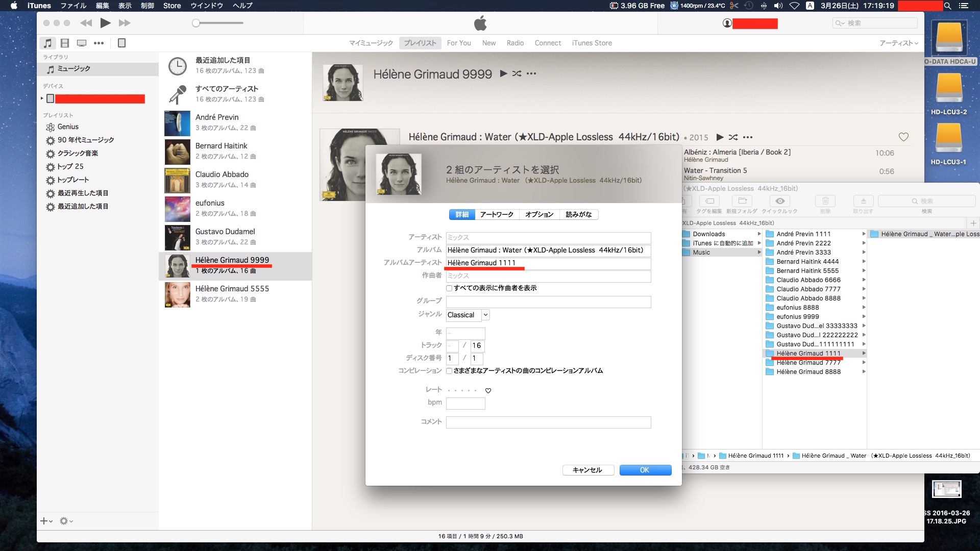Switch to the アートワーク tab
The image size is (980, 551).
click(497, 214)
